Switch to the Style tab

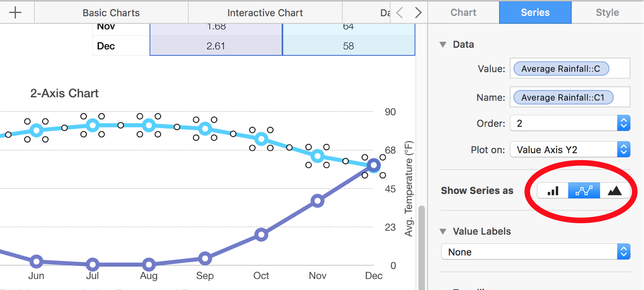607,12
